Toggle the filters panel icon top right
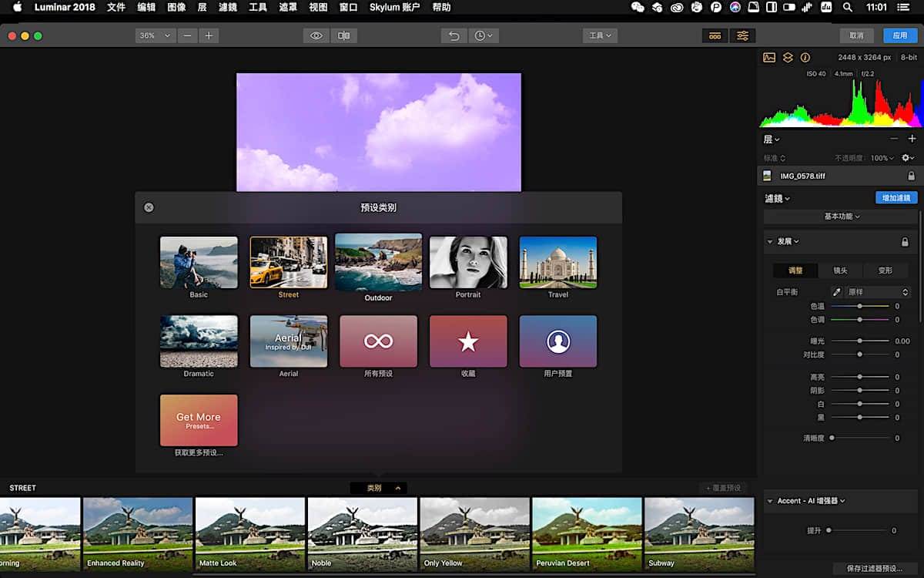Screen dimensions: 924x578 (x=742, y=35)
